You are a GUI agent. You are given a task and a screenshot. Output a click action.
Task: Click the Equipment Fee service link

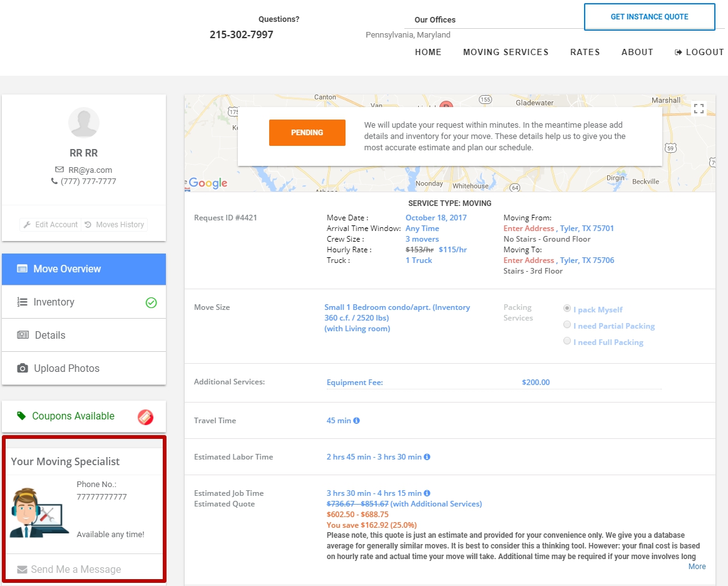pos(355,383)
